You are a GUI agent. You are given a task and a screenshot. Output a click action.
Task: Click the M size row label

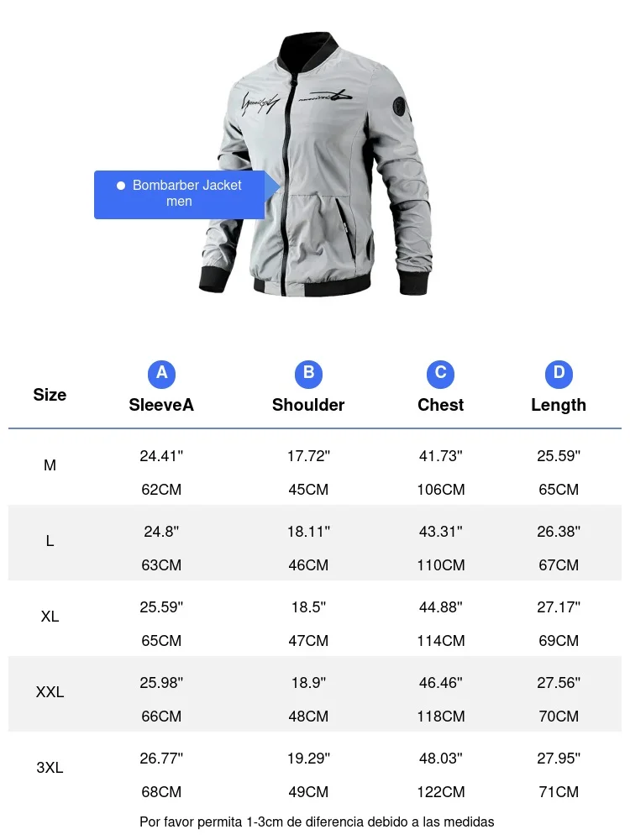pos(50,465)
